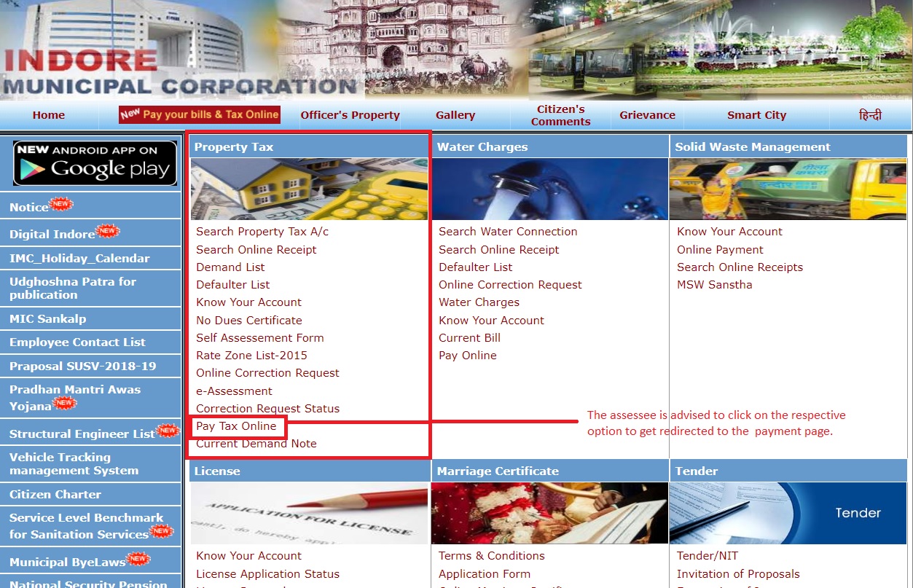The image size is (913, 588).
Task: Open the Grievance section
Action: (646, 114)
